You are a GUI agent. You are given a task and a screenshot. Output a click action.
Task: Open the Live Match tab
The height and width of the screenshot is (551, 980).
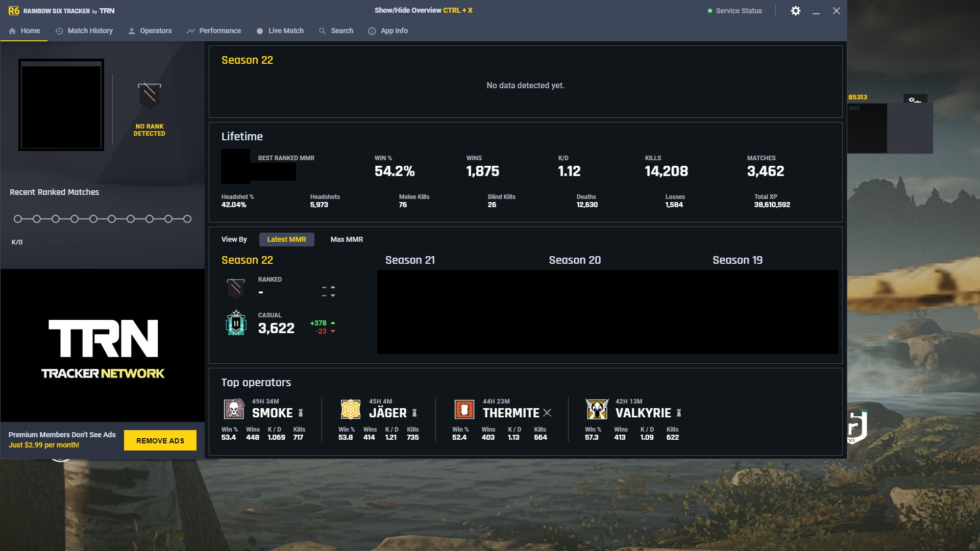point(280,31)
